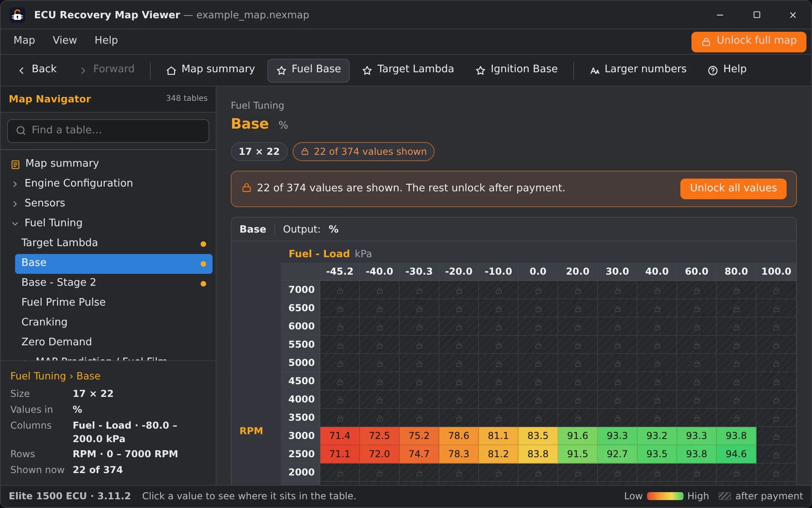The image size is (812, 508).
Task: Click the magnifier icon in search box
Action: coord(21,130)
